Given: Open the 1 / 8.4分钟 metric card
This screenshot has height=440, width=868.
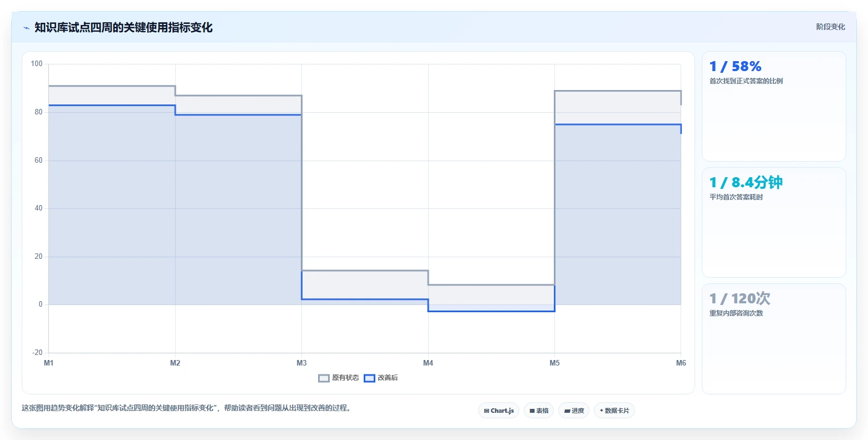Looking at the screenshot, I should coord(773,222).
